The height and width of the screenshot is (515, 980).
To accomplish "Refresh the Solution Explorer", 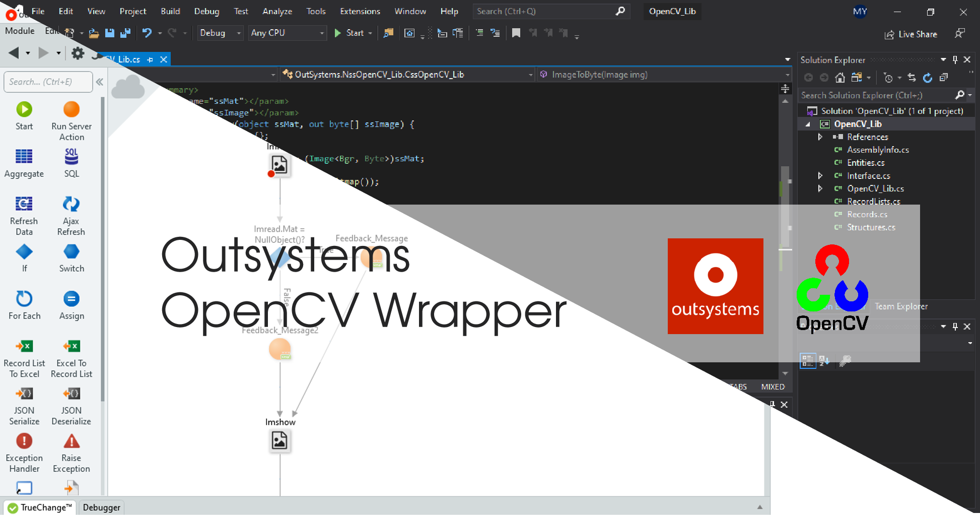I will 927,78.
